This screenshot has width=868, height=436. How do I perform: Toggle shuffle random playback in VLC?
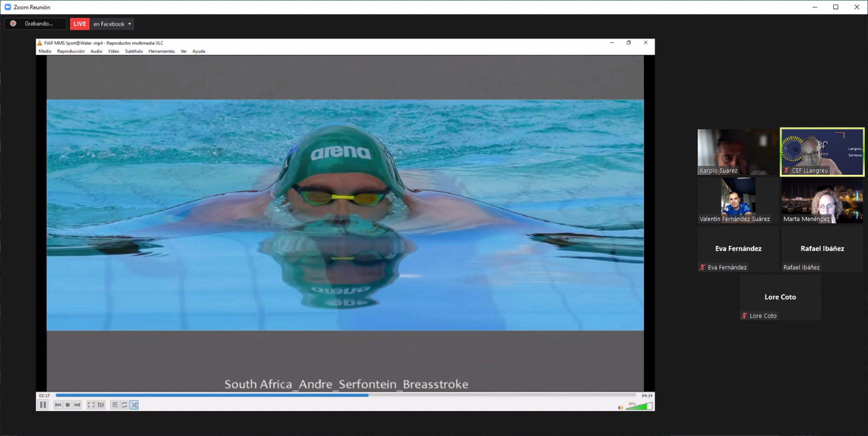tap(134, 405)
